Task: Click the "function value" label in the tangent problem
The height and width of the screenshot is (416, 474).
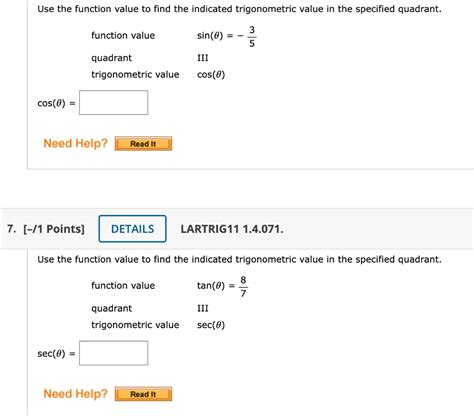Action: click(x=123, y=286)
